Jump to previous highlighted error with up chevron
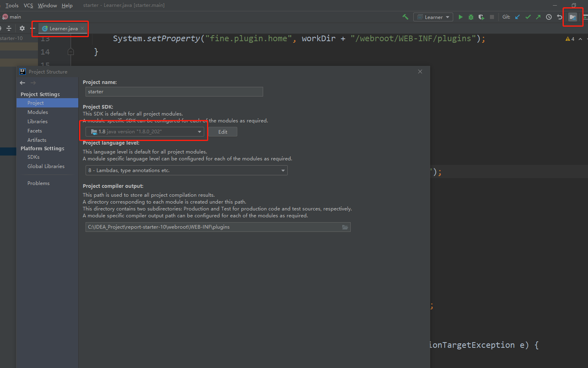588x368 pixels. pyautogui.click(x=580, y=39)
